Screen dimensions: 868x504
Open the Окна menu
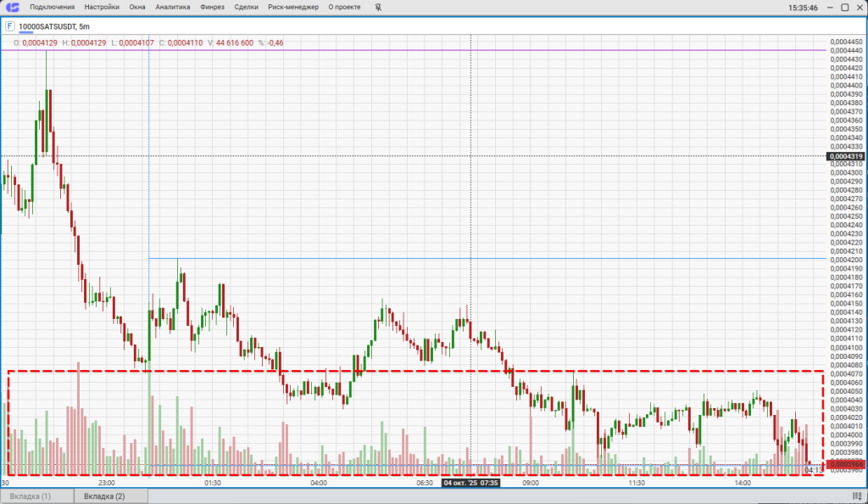(x=137, y=7)
